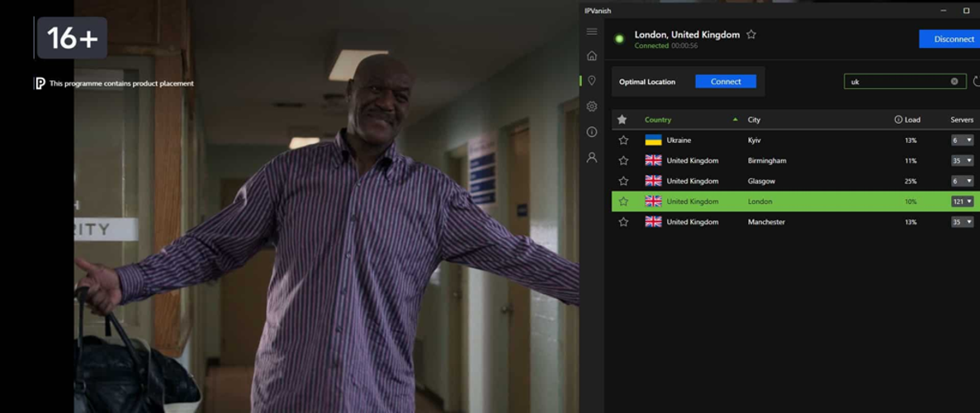
Task: Open the Locations pin icon
Action: pos(592,81)
